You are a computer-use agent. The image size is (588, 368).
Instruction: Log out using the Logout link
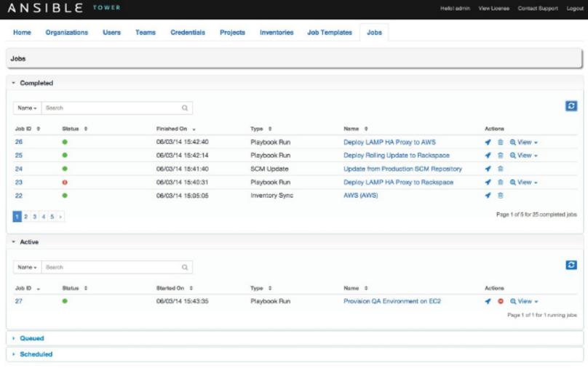coord(575,8)
